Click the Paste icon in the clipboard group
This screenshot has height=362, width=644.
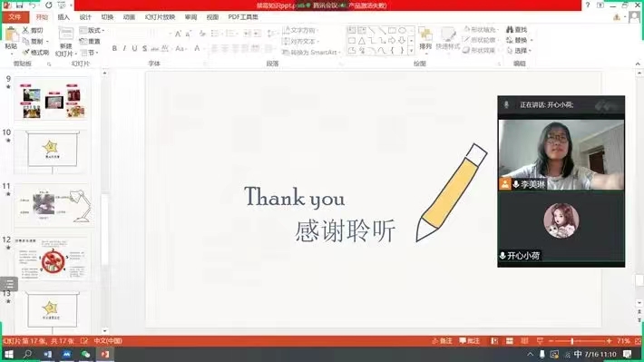[11, 39]
